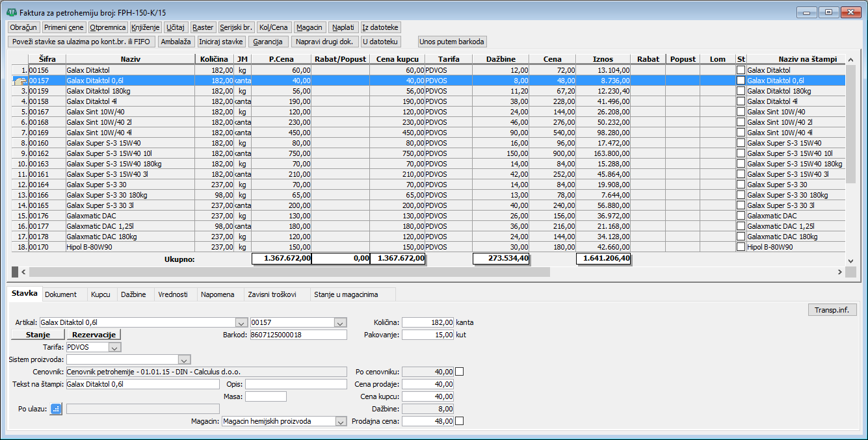Toggle St checkbox for Galax Super S-3 30 row 12
The image size is (868, 440).
coord(741,185)
